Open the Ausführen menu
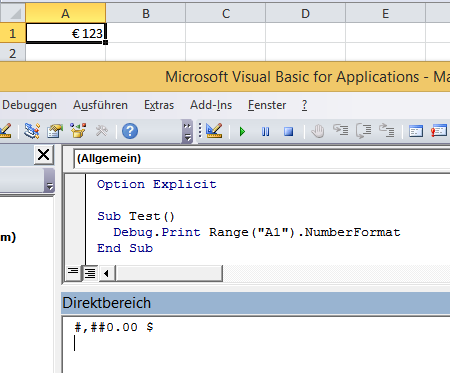 100,105
